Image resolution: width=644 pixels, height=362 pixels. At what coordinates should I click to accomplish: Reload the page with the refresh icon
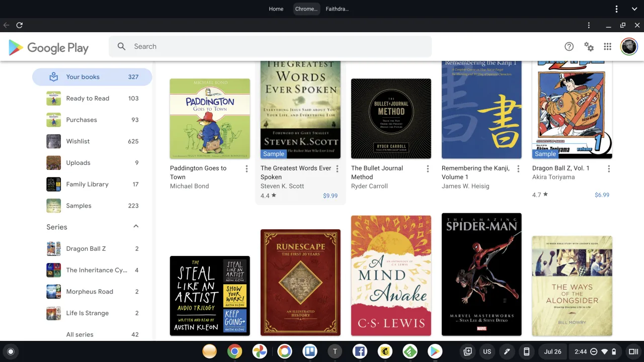pyautogui.click(x=20, y=25)
